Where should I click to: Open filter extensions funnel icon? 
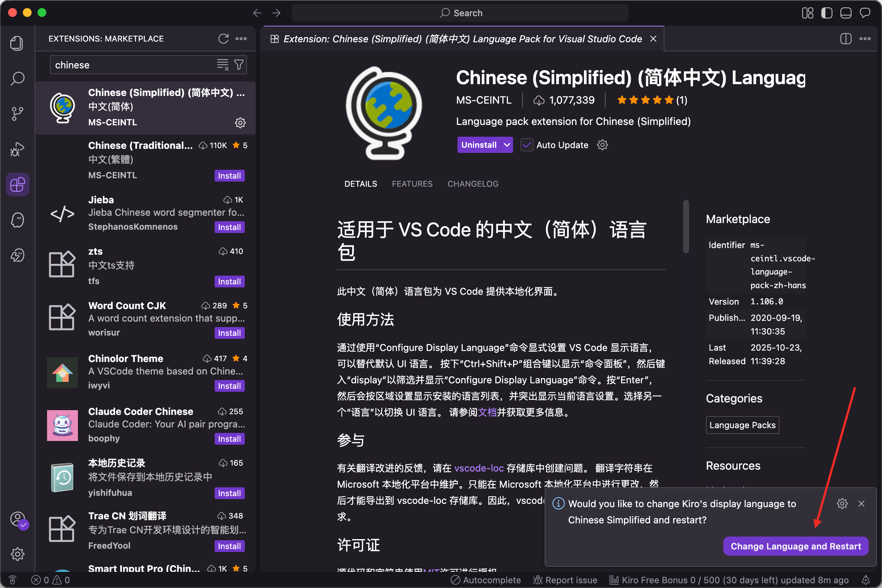tap(239, 65)
